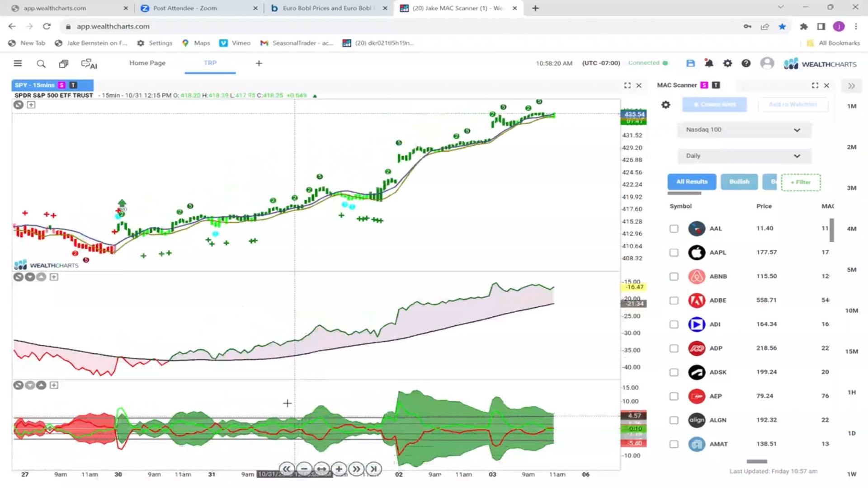Click the T badge next to MAC Scanner

tap(716, 85)
